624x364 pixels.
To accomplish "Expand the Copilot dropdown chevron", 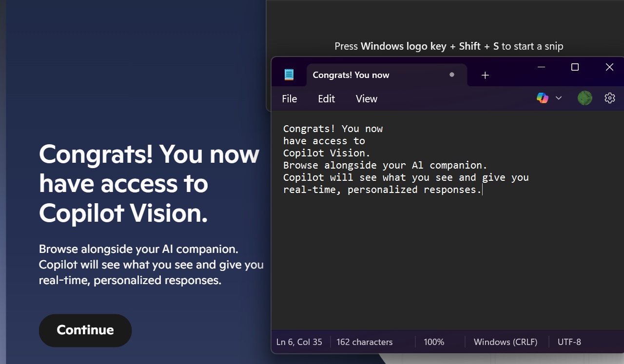I will (559, 98).
